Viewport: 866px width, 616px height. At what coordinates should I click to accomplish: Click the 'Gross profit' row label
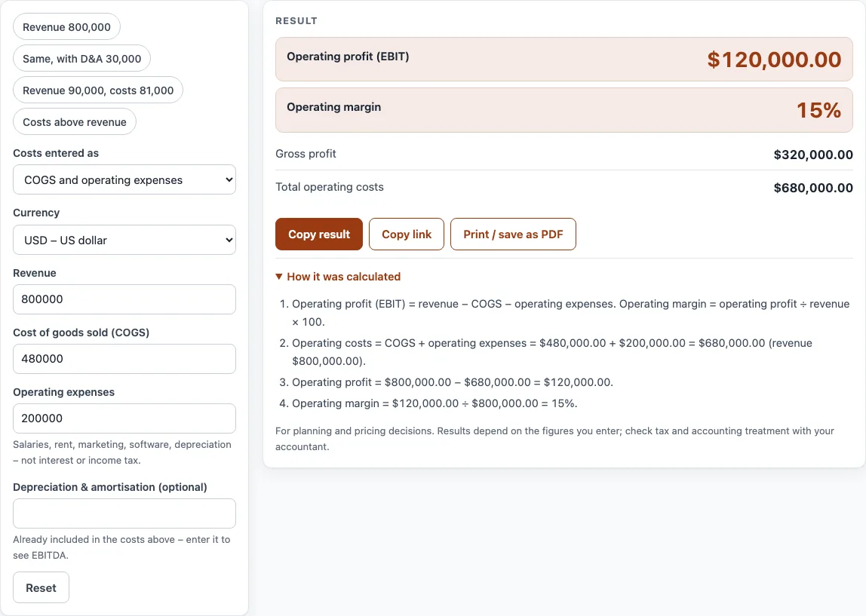tap(306, 154)
